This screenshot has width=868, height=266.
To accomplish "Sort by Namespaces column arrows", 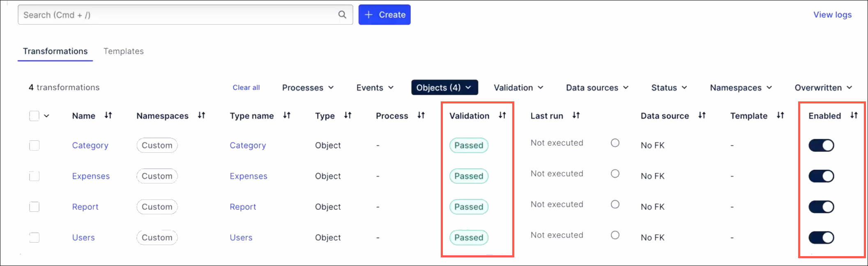I will click(201, 115).
